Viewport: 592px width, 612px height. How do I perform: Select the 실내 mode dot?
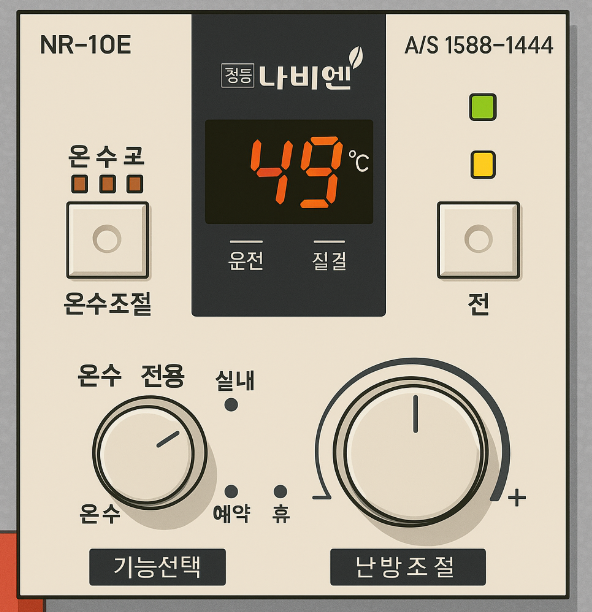(x=231, y=405)
